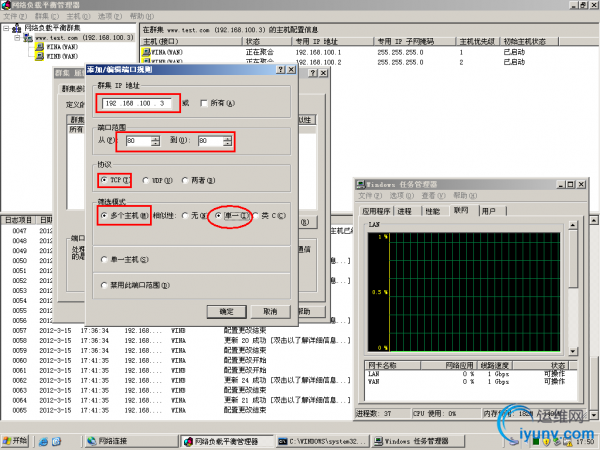Click Cancel (取消) in the port rule dialog

[x=270, y=311]
